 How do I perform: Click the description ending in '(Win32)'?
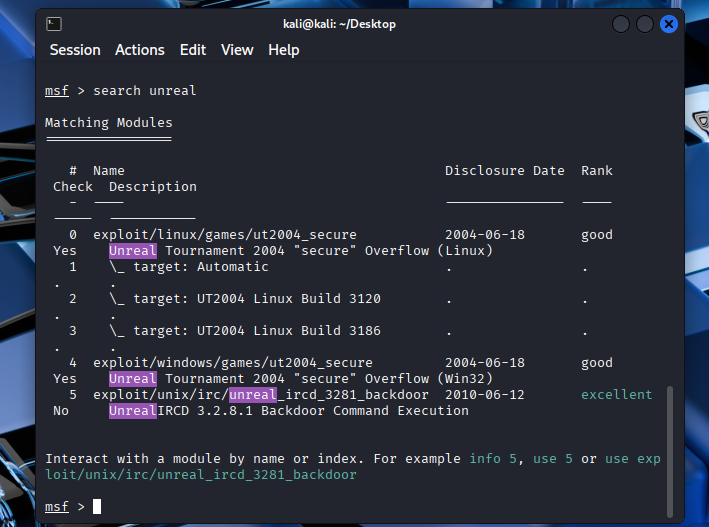(301, 379)
